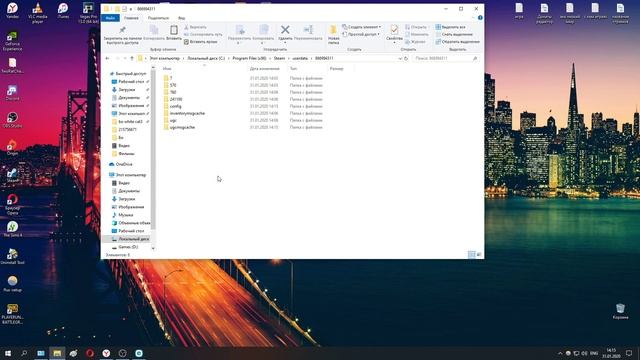Click the Переименовать ribbon button
Viewport: 640px width, 360px height.
(308, 33)
